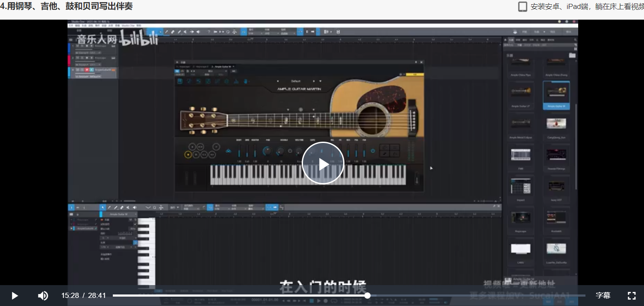Select Ample Guitar M instrument thumbnail in browser
The image size is (644, 306).
click(x=556, y=95)
